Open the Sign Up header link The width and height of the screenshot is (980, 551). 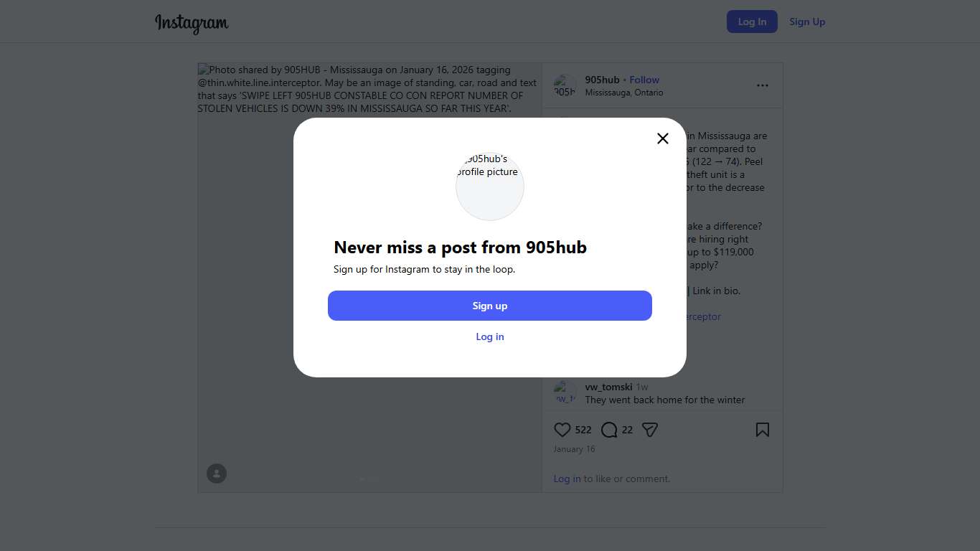[807, 22]
